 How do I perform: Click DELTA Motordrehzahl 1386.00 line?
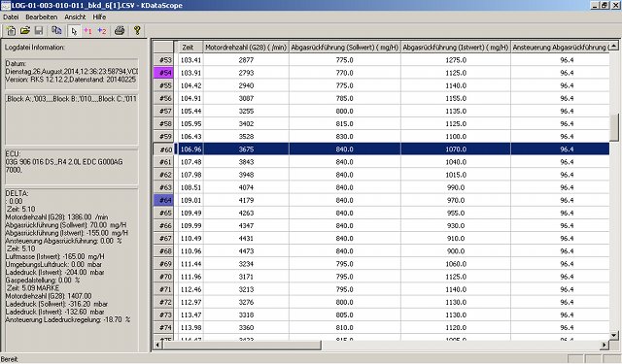pyautogui.click(x=56, y=217)
